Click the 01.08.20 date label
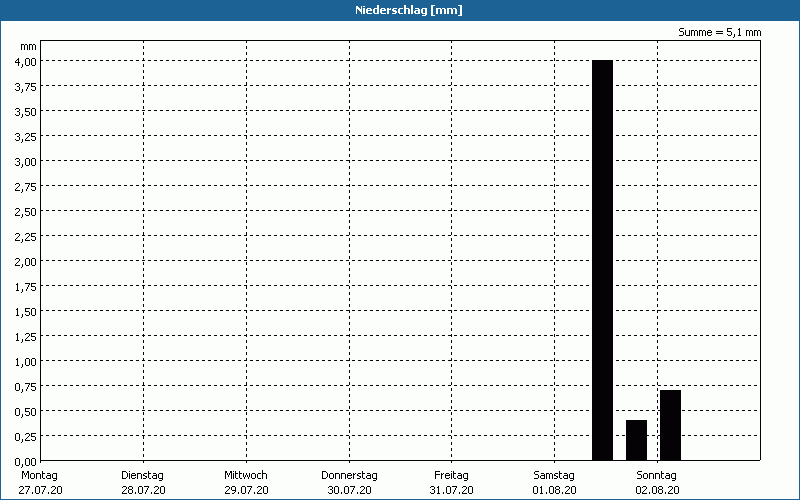 coord(555,490)
